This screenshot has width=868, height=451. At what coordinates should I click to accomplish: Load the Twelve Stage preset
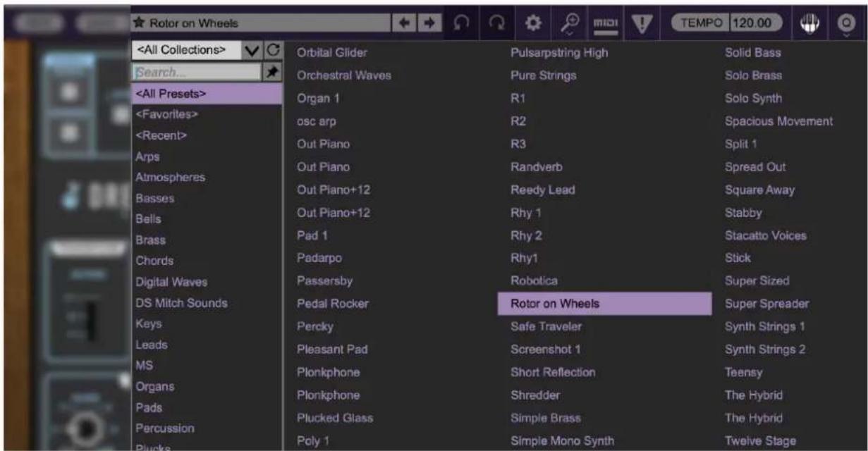coord(761,441)
